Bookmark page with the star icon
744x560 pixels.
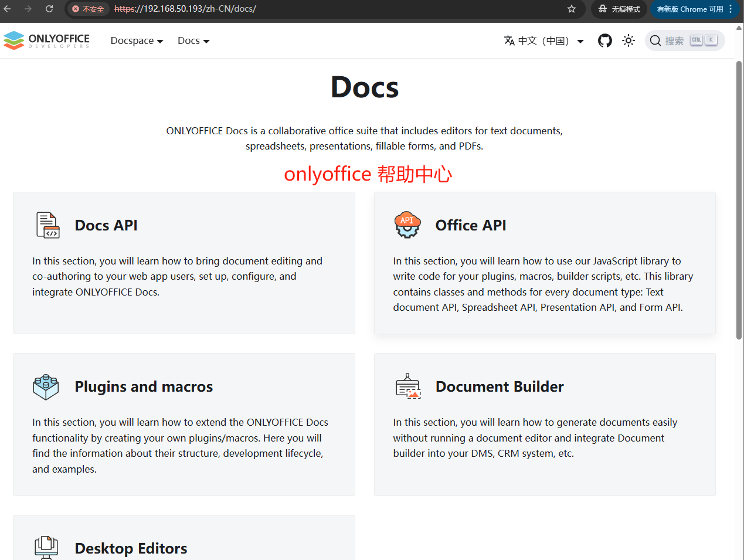click(572, 9)
